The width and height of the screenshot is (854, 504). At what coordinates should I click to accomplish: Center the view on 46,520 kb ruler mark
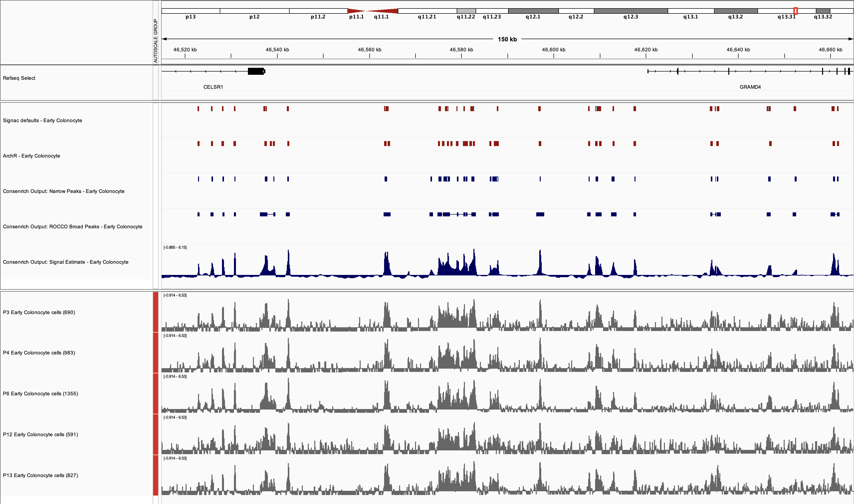[x=185, y=50]
